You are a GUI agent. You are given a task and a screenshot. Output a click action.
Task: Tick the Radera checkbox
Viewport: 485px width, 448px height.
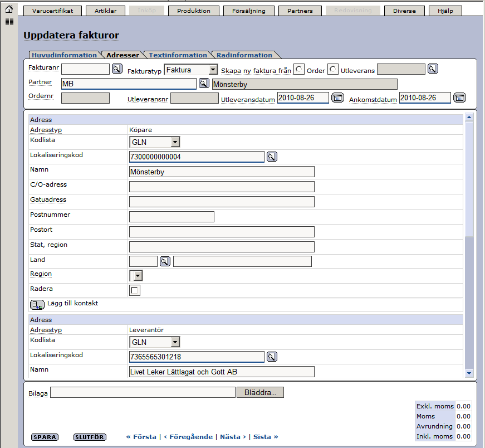pyautogui.click(x=135, y=290)
